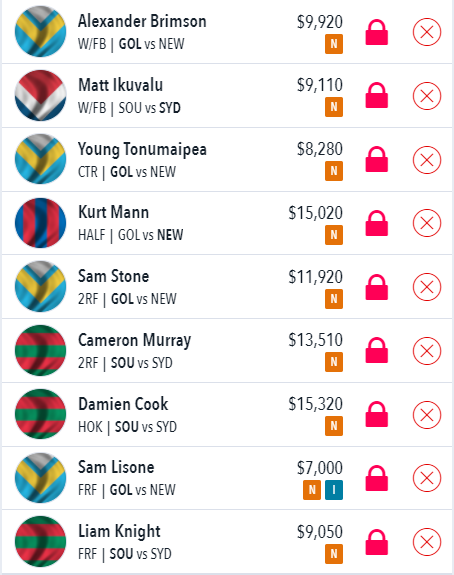The image size is (454, 575).
Task: Click the N badge for Kurt Mann
Action: click(x=334, y=235)
